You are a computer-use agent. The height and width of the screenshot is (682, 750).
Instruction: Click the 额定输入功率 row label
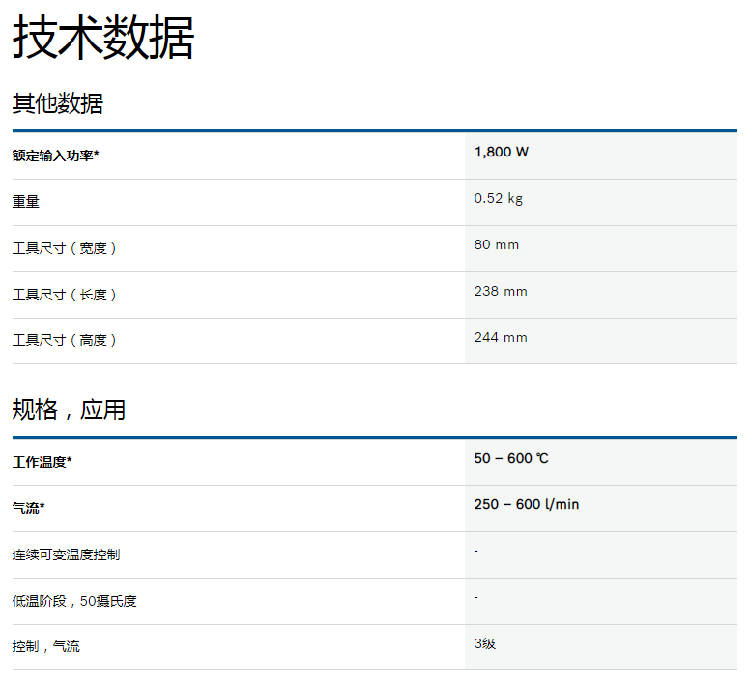(x=56, y=155)
